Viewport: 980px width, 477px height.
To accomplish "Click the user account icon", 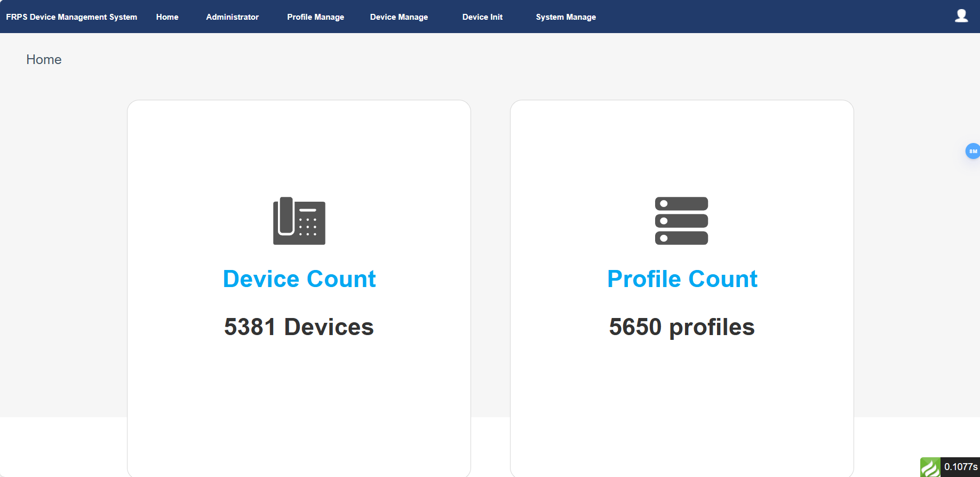I will tap(961, 16).
